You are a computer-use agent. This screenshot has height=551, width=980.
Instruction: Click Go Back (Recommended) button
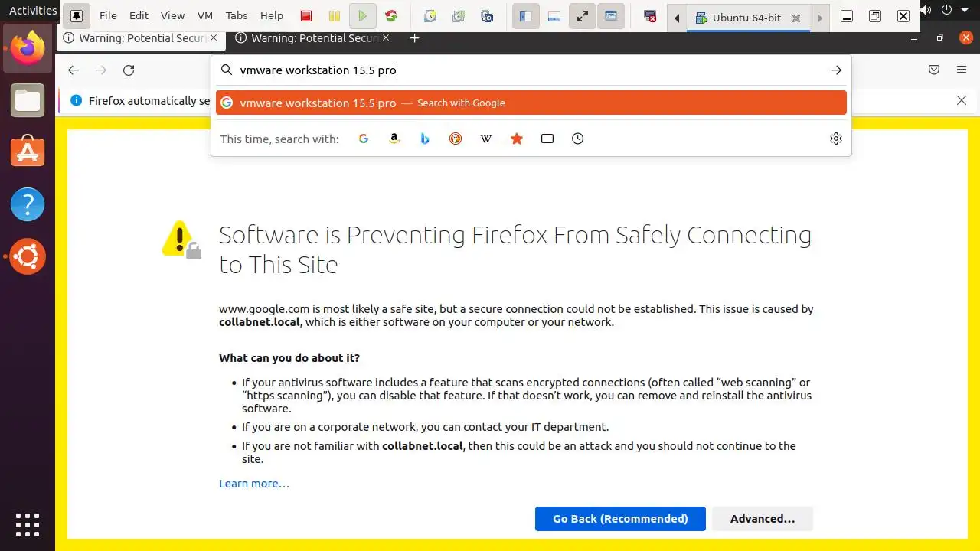pyautogui.click(x=620, y=519)
